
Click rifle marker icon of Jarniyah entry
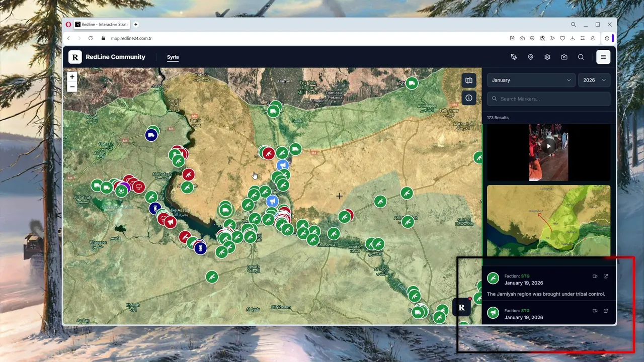(493, 279)
